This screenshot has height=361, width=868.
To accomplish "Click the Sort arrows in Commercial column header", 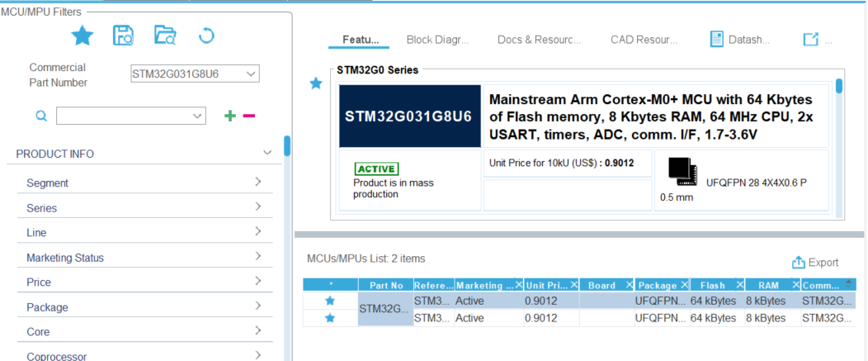I will point(849,284).
